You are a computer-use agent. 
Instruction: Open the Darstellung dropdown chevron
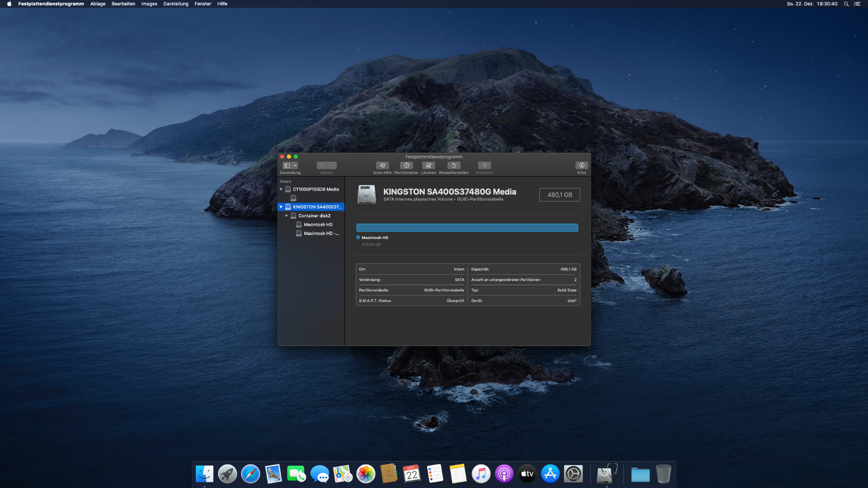(x=295, y=165)
